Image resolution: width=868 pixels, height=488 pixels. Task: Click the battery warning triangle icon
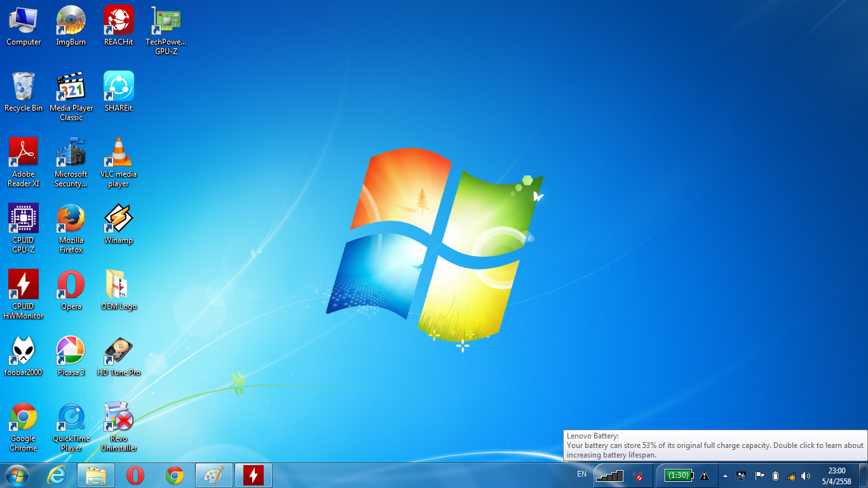[704, 475]
